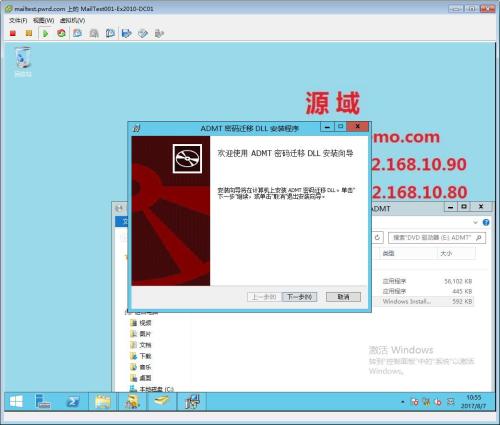
Task: Maximize the ADMT Explorer window
Action: click(x=464, y=207)
